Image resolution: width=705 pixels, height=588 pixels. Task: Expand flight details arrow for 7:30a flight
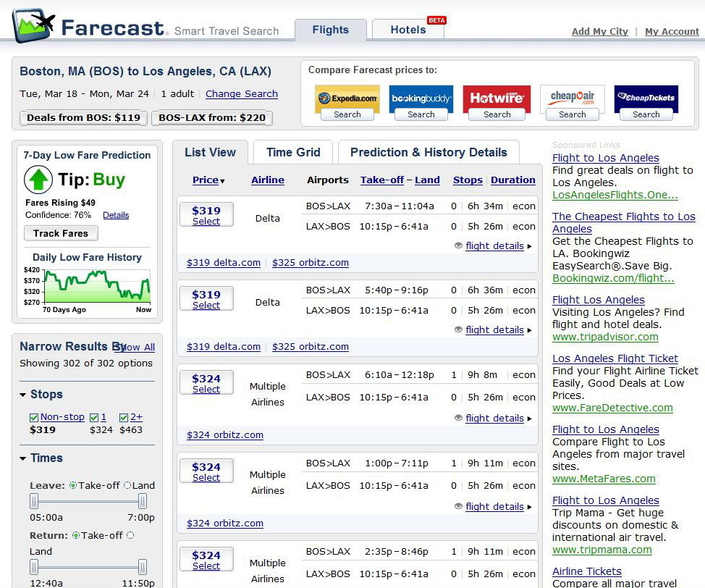coord(530,246)
